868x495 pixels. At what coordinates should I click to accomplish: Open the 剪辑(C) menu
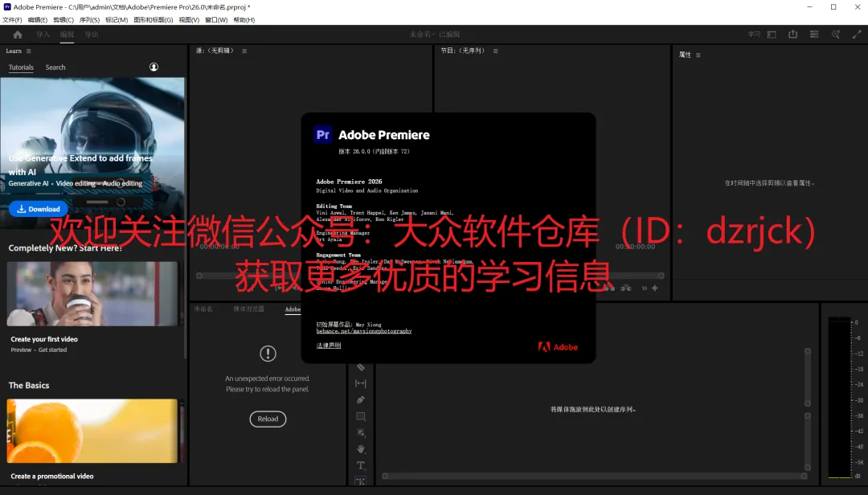click(63, 20)
